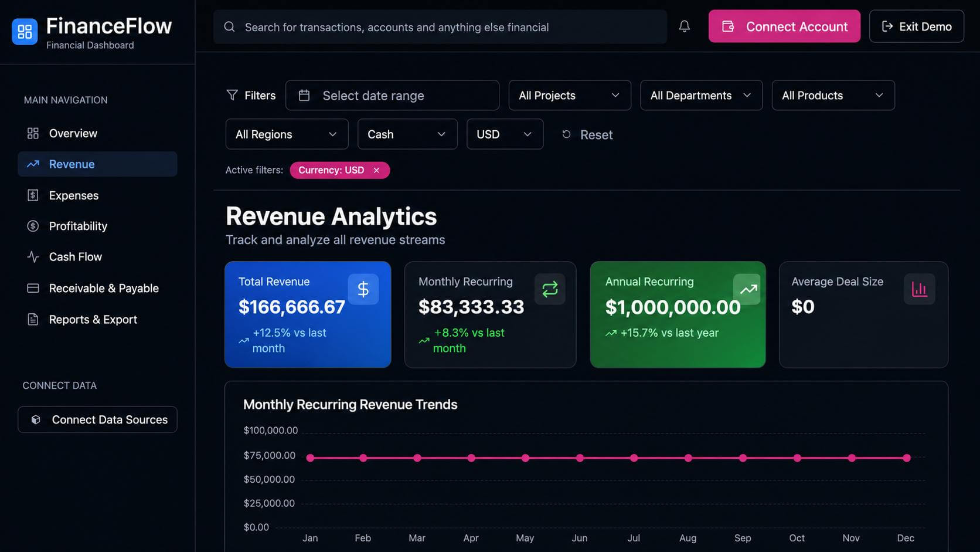
Task: Click the Exit Demo button
Action: (917, 26)
